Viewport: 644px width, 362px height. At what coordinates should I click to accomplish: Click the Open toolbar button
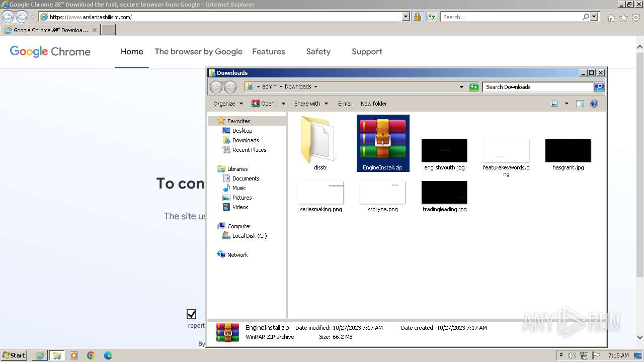tap(263, 104)
